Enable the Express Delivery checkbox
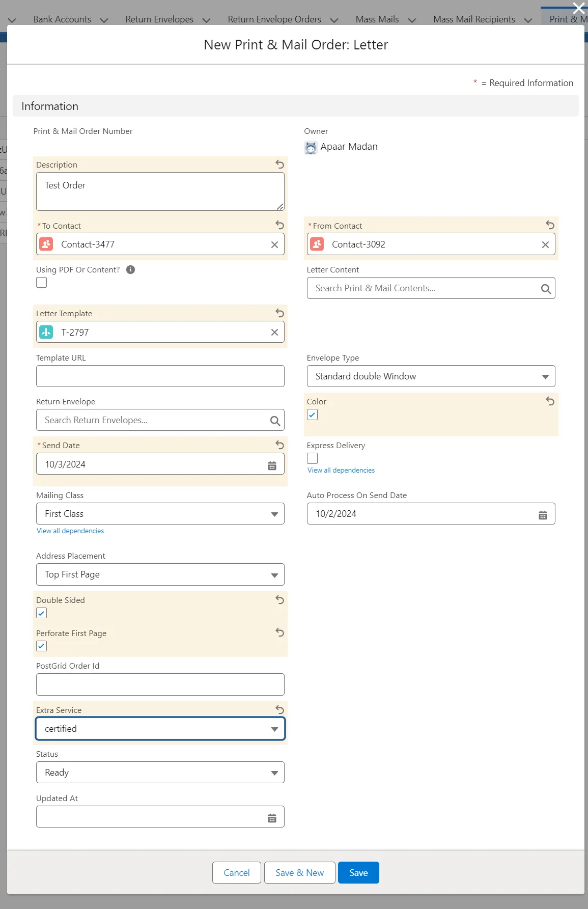Image resolution: width=588 pixels, height=909 pixels. pyautogui.click(x=313, y=458)
